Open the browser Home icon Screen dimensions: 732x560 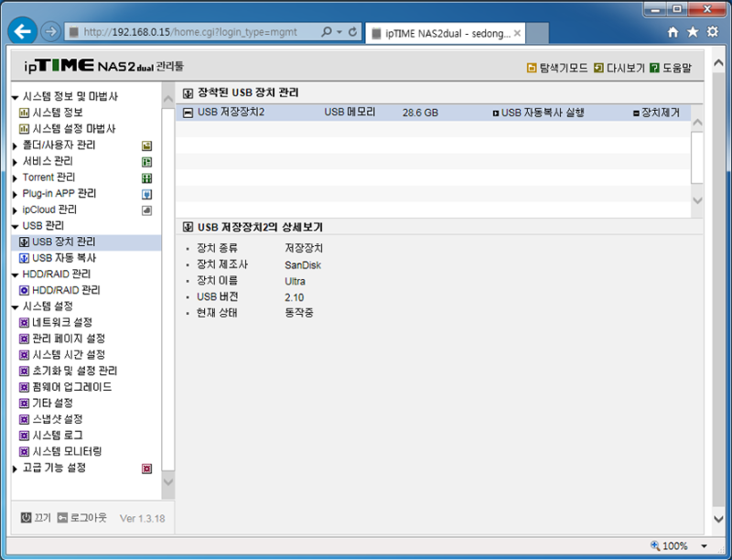tap(675, 30)
